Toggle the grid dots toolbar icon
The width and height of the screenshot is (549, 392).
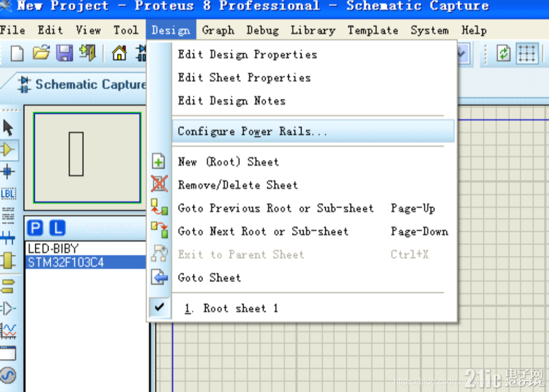coord(527,54)
